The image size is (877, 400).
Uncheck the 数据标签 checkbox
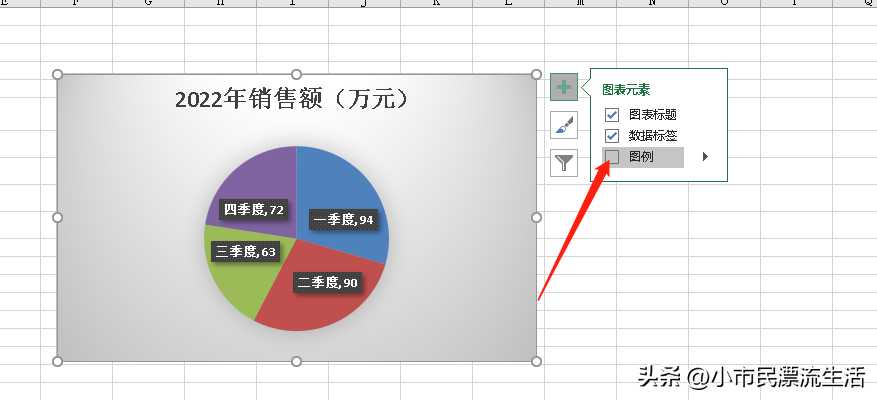click(x=612, y=135)
